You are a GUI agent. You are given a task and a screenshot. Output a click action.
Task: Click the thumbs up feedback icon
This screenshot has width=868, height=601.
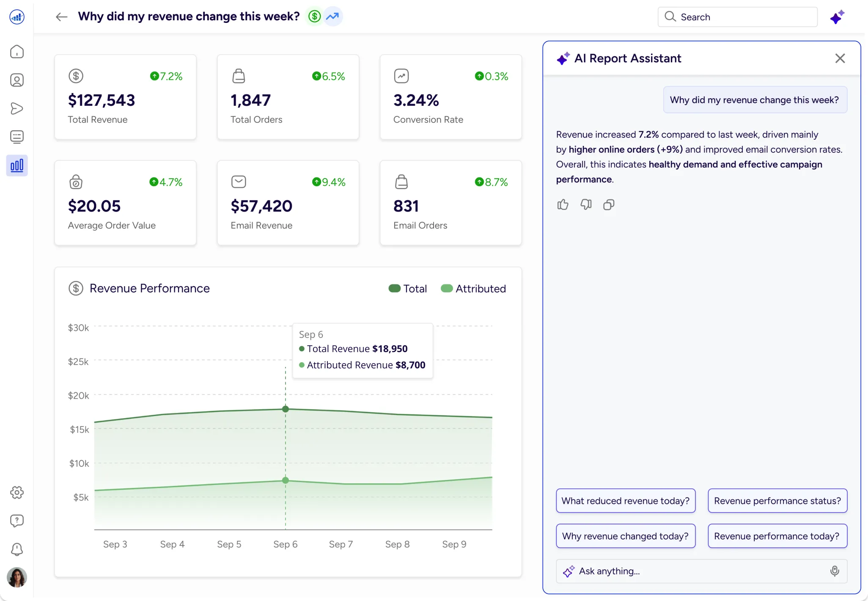(563, 205)
